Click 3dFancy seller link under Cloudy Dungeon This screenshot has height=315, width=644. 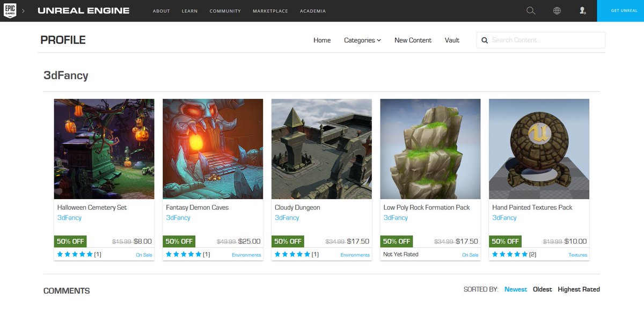287,218
